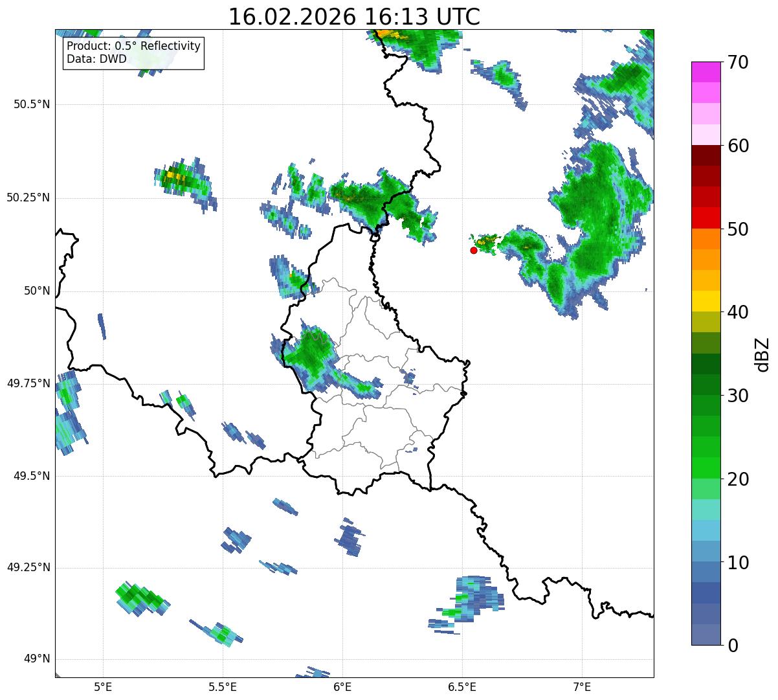Click the longitude label "5°E"
Screen dimensions: 778x700
point(103,687)
